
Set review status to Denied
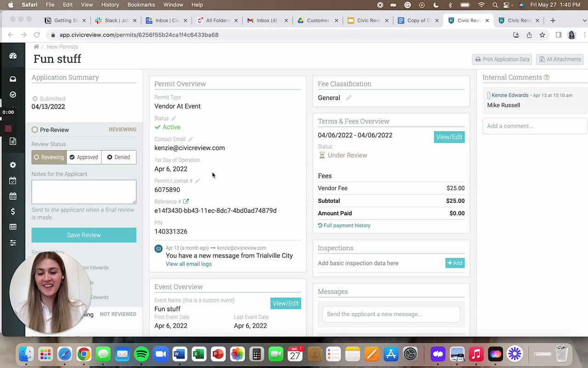click(x=119, y=157)
